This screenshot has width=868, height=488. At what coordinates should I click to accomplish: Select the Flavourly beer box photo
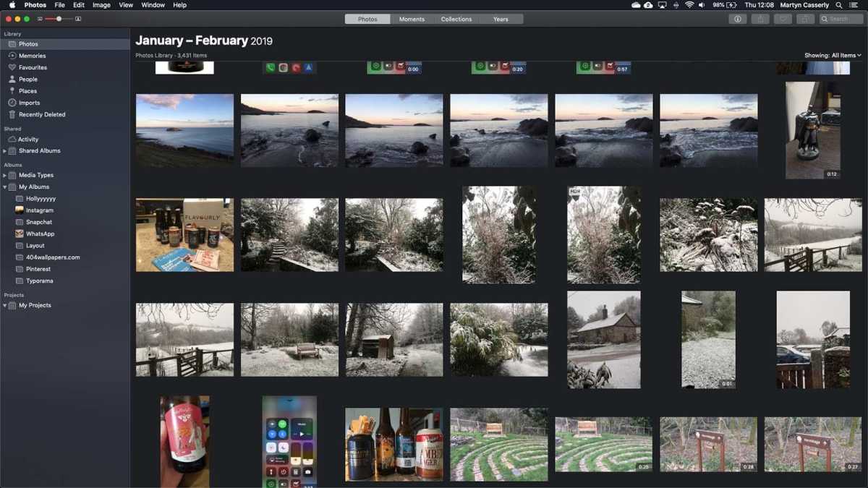click(184, 235)
